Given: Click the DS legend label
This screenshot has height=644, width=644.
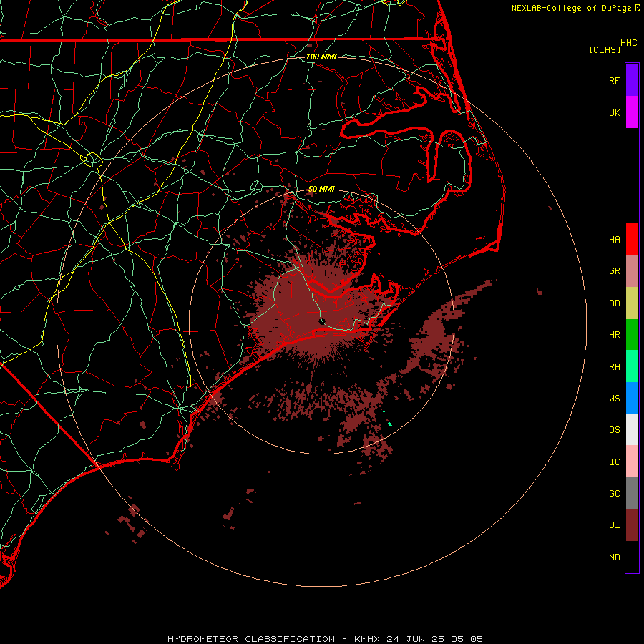Looking at the screenshot, I should point(614,430).
